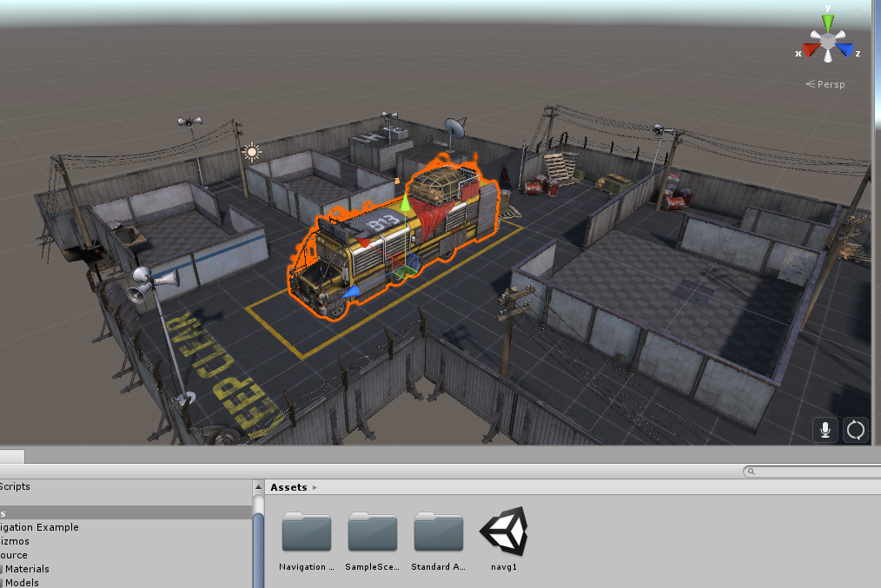Click the red X-axis cone on the orientation gizmo
881x588 pixels.
tap(811, 50)
